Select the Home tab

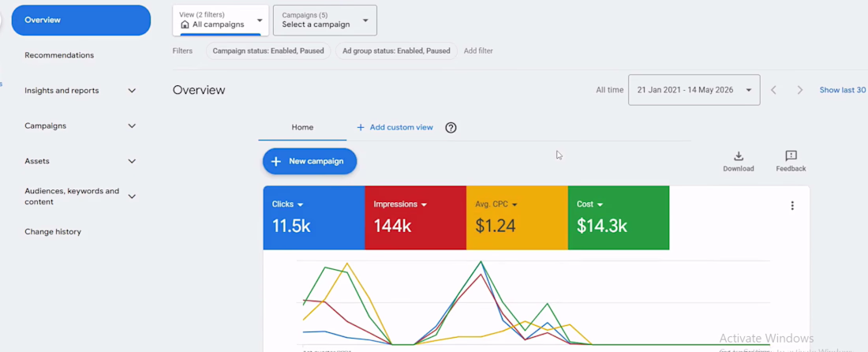tap(302, 127)
